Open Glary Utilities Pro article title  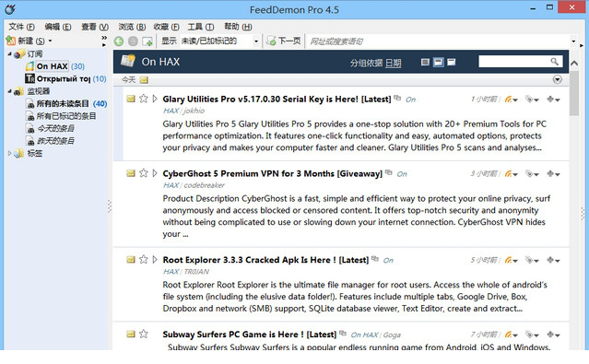[x=277, y=100]
